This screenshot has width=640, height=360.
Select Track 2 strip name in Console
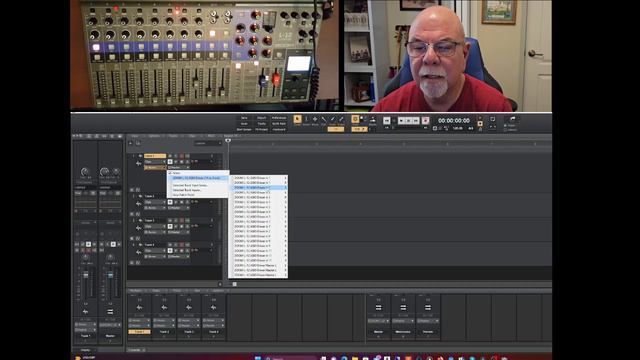tap(164, 332)
